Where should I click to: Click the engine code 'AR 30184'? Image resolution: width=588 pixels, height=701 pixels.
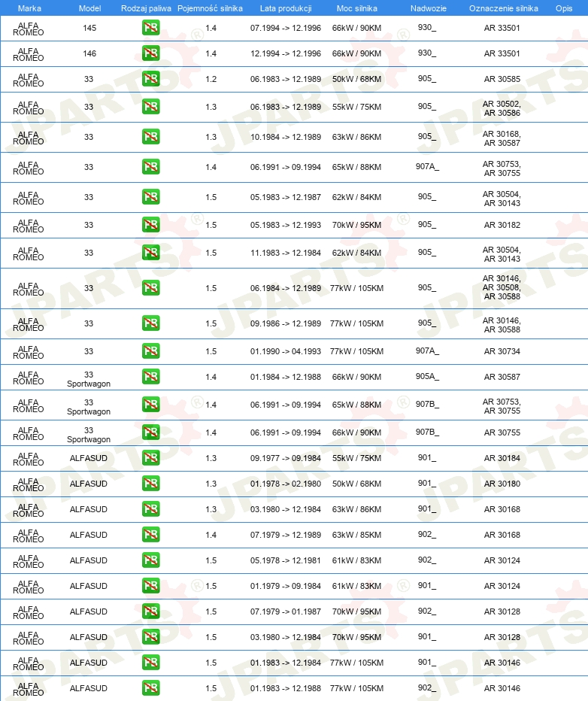pos(502,458)
